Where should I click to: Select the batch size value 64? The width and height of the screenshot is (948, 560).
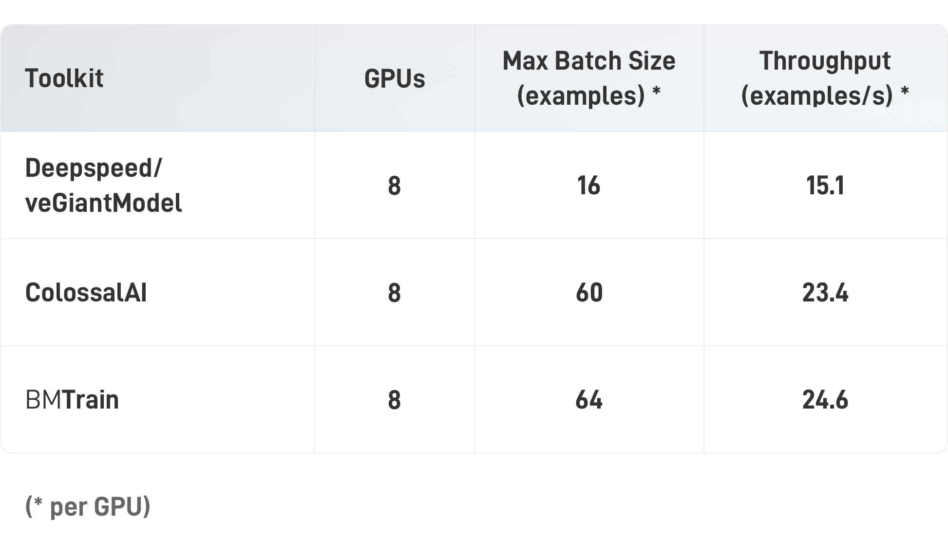tap(589, 400)
